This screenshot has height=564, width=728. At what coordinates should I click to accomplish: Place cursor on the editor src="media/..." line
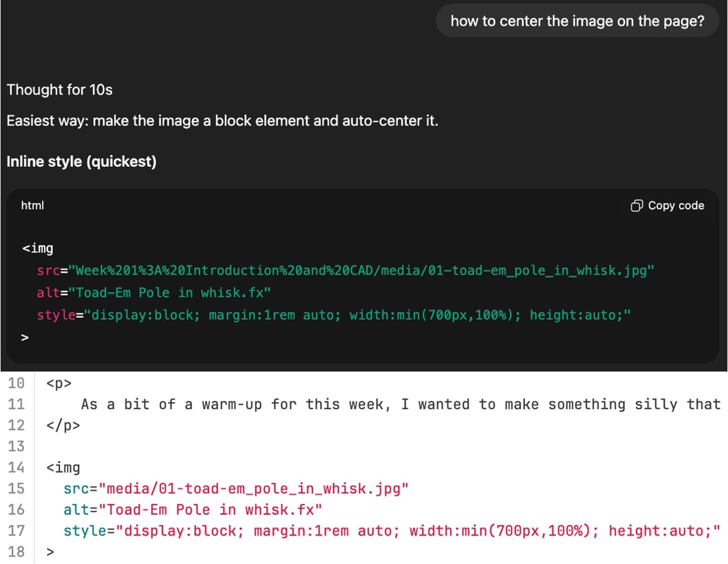tap(236, 489)
